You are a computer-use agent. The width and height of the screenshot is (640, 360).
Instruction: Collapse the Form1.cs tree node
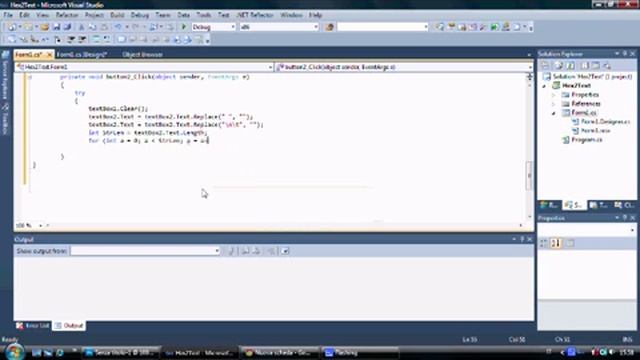554,113
